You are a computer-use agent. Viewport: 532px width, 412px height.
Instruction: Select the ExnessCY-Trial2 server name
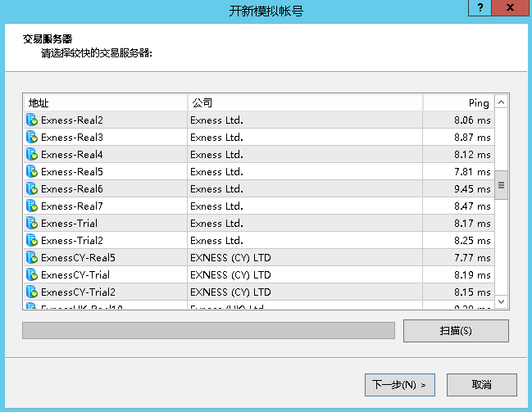coord(78,292)
